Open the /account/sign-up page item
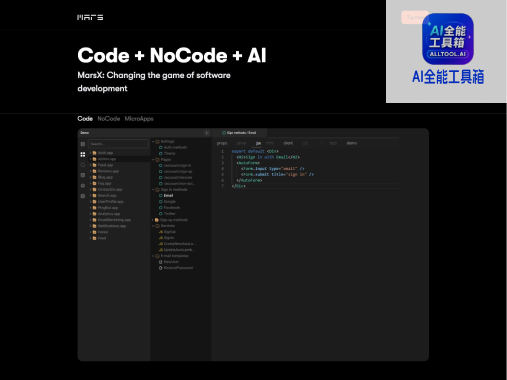The height and width of the screenshot is (380, 507). pyautogui.click(x=178, y=171)
